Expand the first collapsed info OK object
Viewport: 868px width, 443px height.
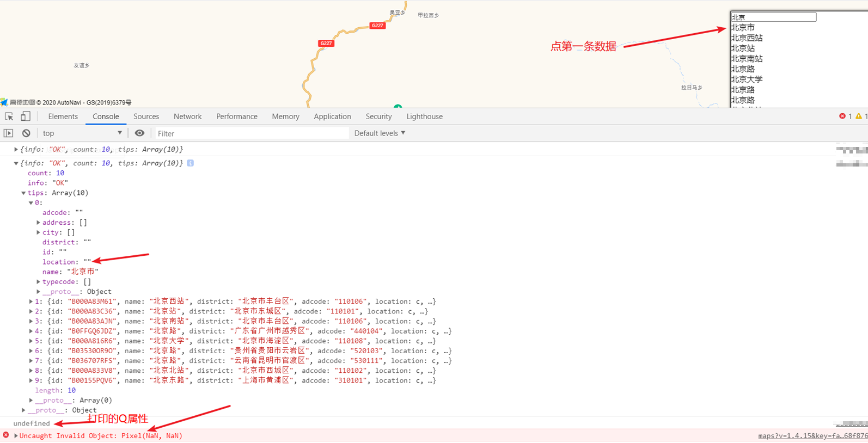coord(16,149)
